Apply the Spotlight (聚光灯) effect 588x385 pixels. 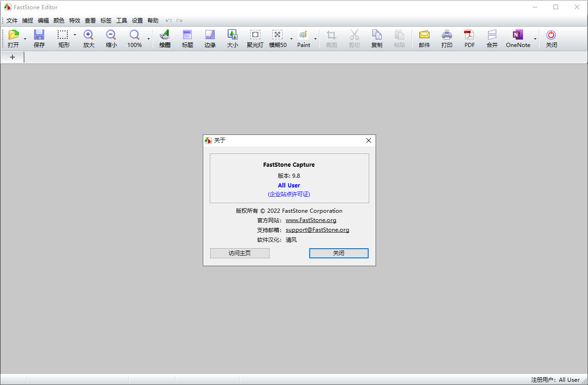click(255, 35)
